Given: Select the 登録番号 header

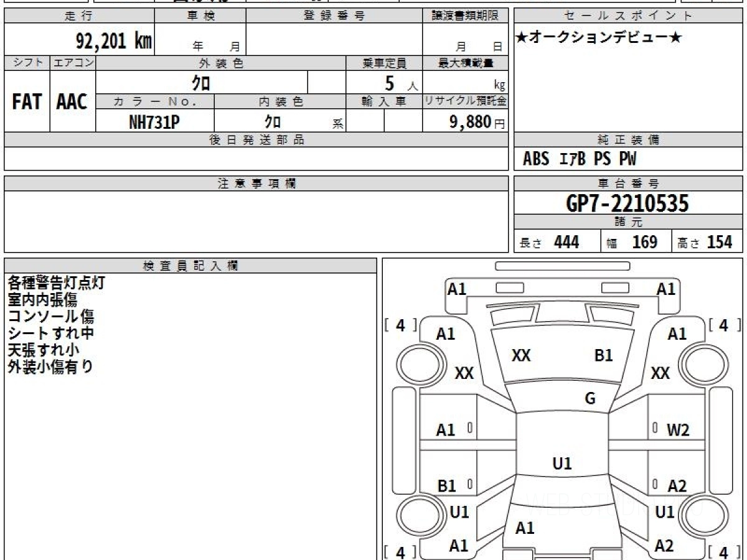Looking at the screenshot, I should pos(334,16).
